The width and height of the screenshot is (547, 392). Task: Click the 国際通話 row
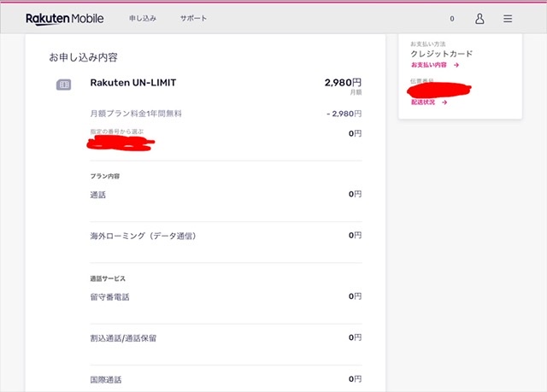pos(226,379)
